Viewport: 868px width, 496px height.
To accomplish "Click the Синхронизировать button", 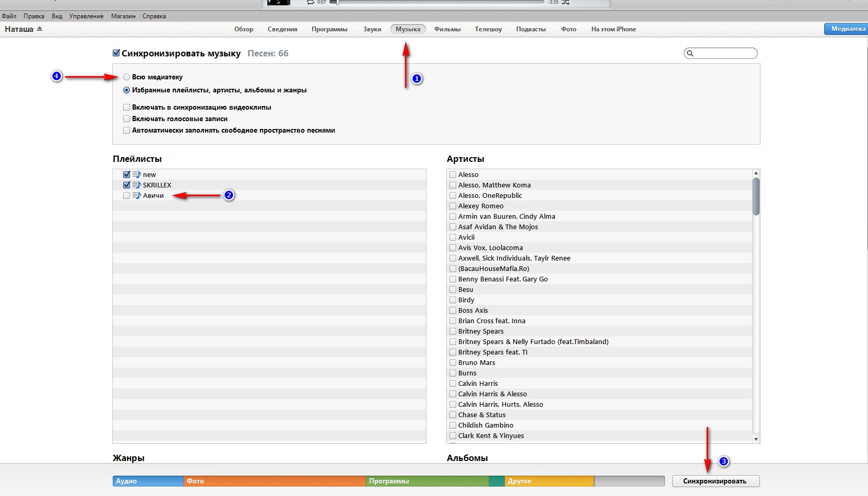I will pyautogui.click(x=716, y=481).
